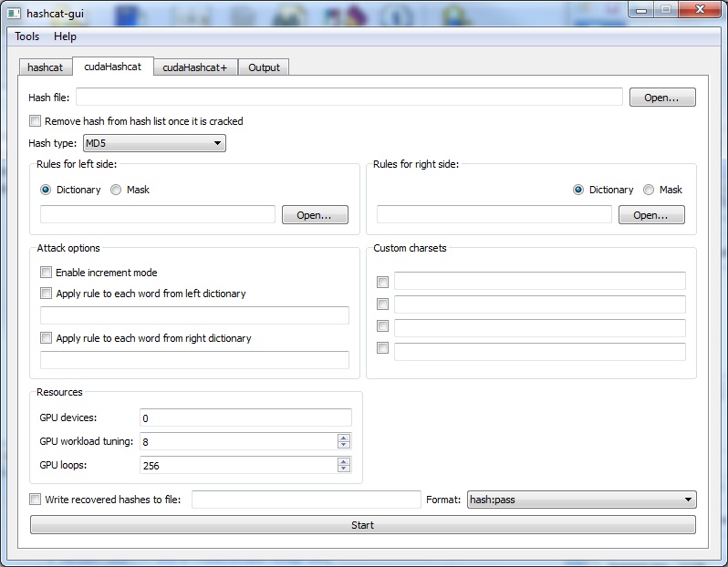Increase GPU loops with up arrow

click(344, 461)
